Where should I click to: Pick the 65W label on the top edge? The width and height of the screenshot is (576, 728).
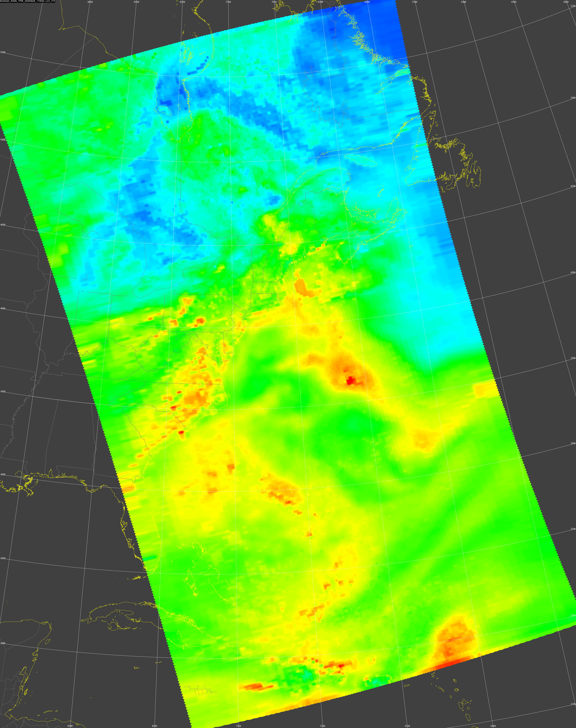pyautogui.click(x=320, y=2)
